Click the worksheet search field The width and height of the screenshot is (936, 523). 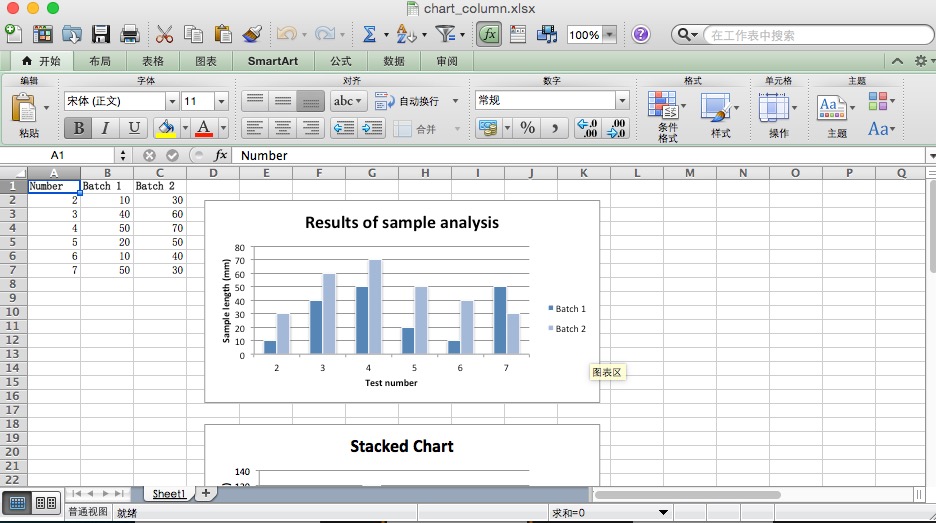[x=800, y=35]
